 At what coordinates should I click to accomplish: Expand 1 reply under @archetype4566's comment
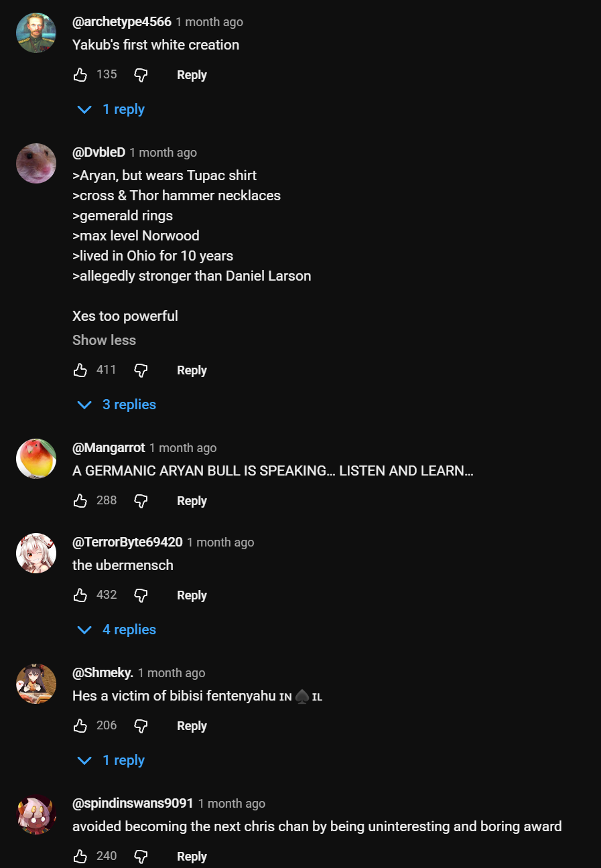112,109
